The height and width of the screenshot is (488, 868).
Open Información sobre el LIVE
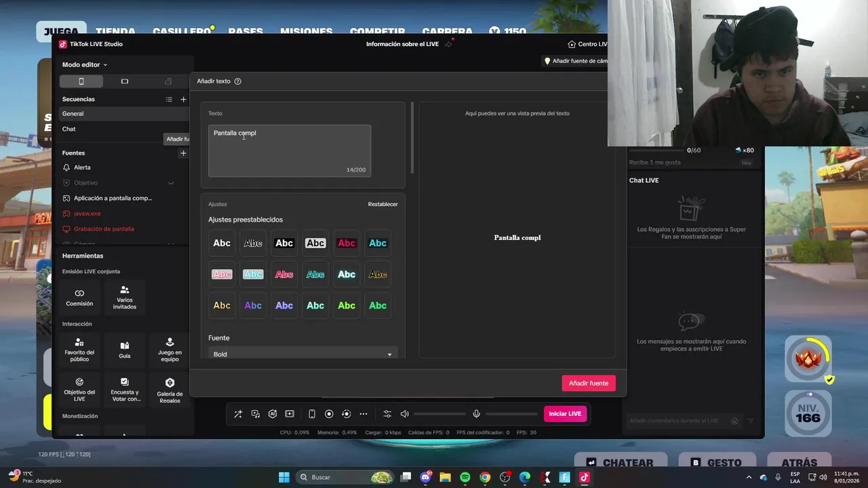pyautogui.click(x=402, y=44)
